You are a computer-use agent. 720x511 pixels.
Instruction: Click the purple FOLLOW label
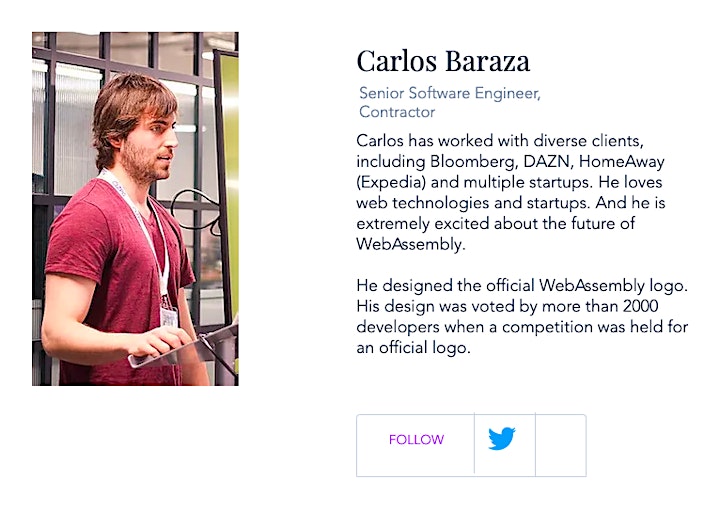coord(416,440)
